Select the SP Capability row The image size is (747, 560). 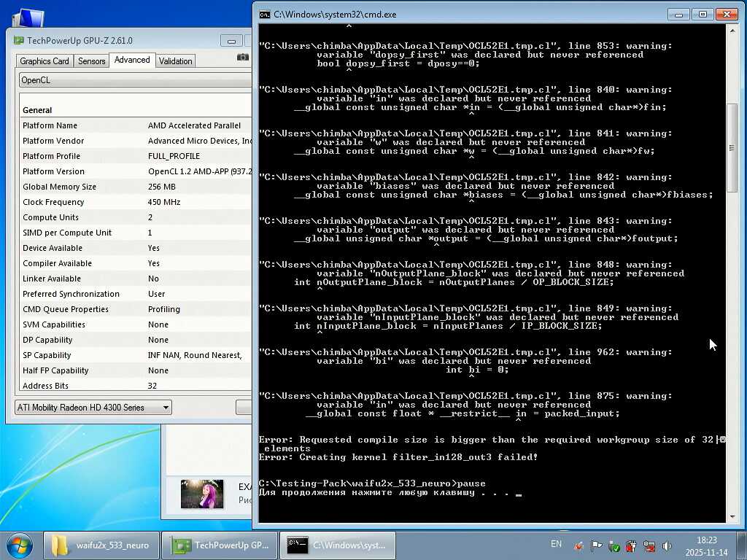[136, 355]
